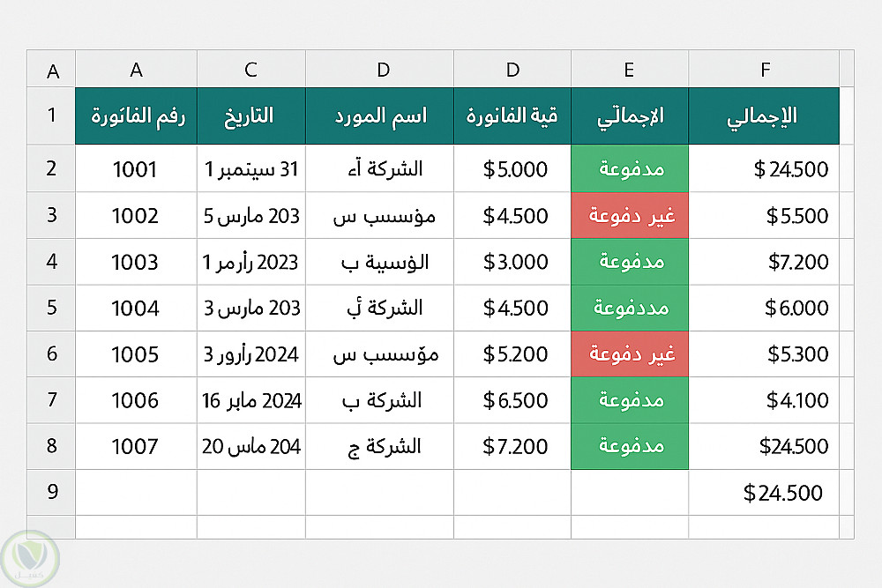Click the اسم المورد header cell
Viewport: 882px width, 588px height.
click(x=380, y=115)
